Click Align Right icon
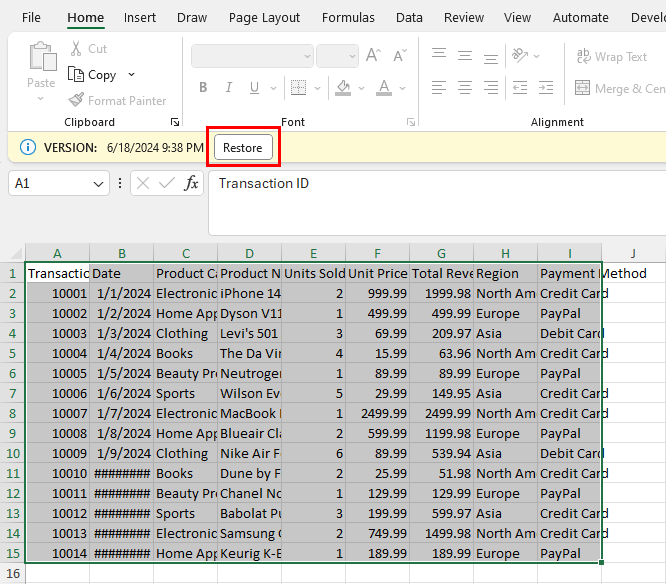This screenshot has height=584, width=666. 491,87
